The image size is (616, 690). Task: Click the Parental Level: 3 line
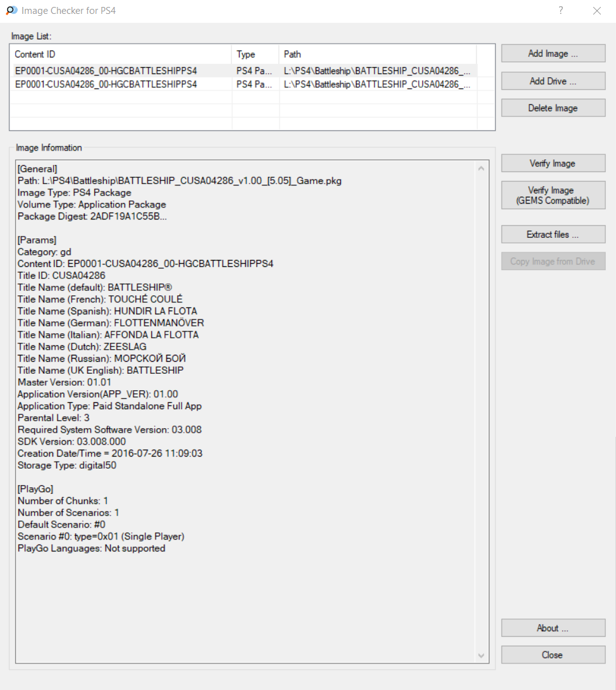pos(53,418)
